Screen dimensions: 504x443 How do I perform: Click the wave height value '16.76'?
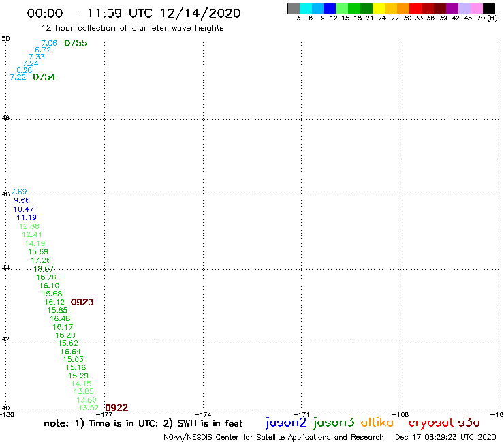pyautogui.click(x=46, y=277)
